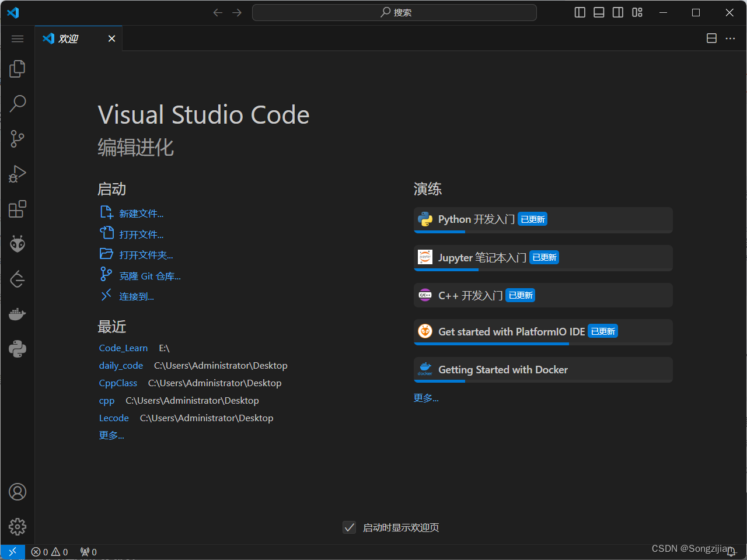Click the 新建文件... link
The height and width of the screenshot is (560, 747).
[141, 213]
